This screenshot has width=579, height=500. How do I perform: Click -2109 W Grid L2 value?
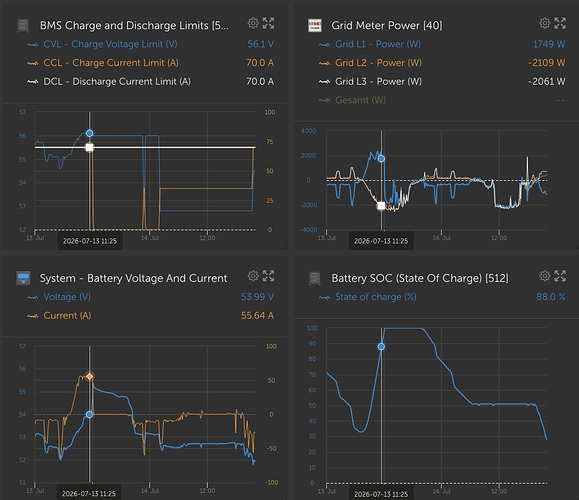(x=547, y=63)
